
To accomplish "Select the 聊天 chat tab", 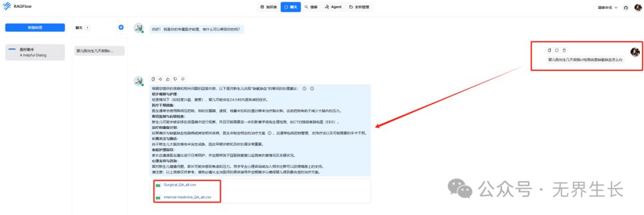I will click(291, 7).
